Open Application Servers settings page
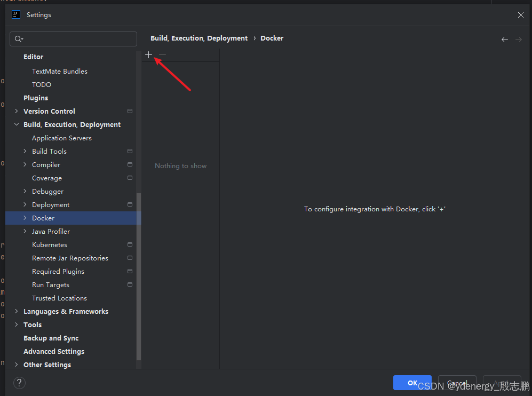This screenshot has width=532, height=396. pos(62,138)
